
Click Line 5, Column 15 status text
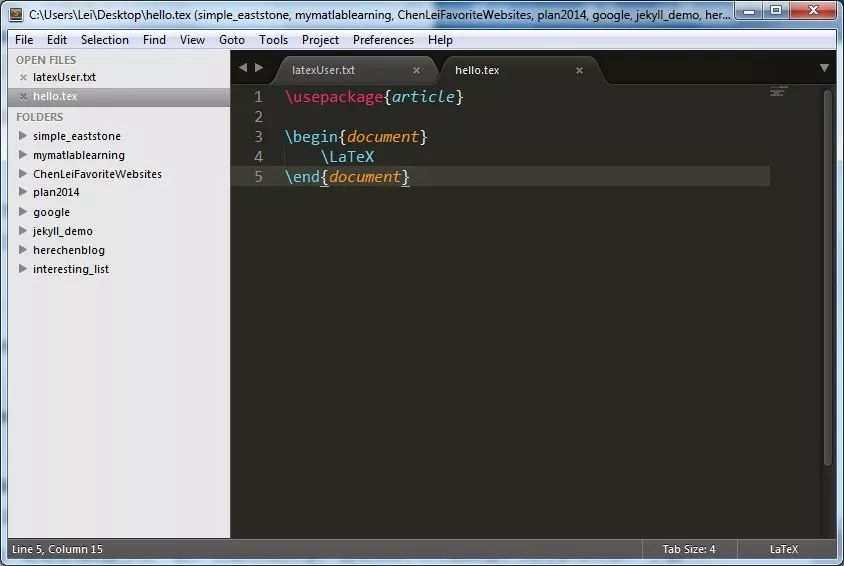(x=57, y=549)
